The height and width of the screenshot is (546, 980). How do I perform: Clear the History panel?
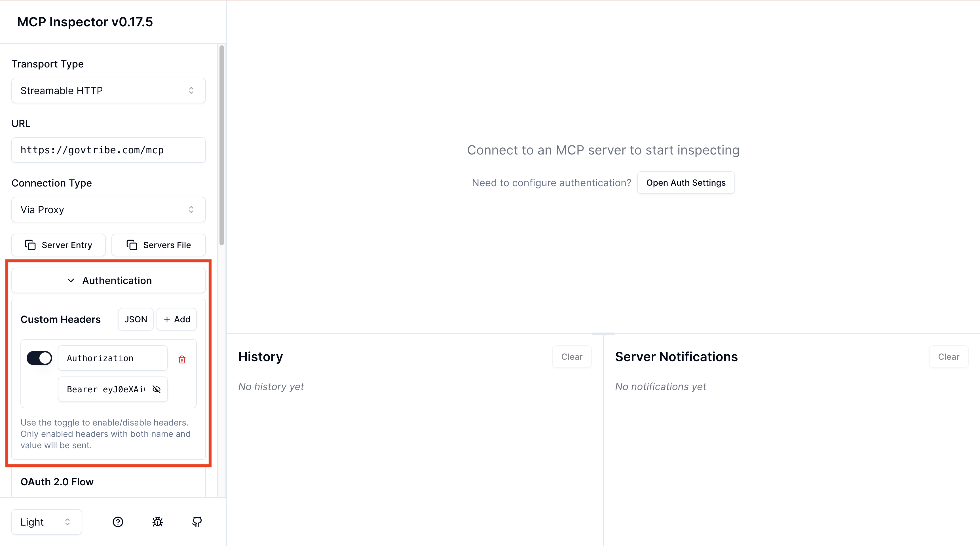tap(571, 357)
